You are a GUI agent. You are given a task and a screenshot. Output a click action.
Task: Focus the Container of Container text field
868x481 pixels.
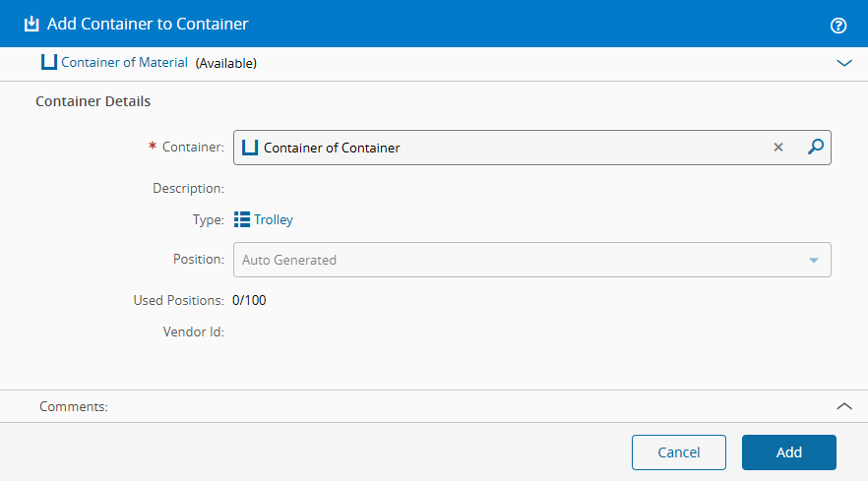click(x=512, y=148)
